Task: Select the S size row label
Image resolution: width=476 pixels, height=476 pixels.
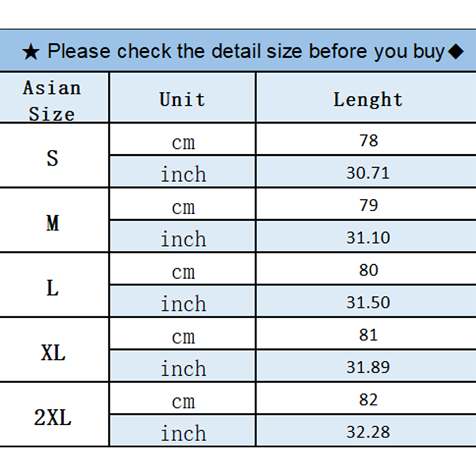Action: (x=53, y=158)
